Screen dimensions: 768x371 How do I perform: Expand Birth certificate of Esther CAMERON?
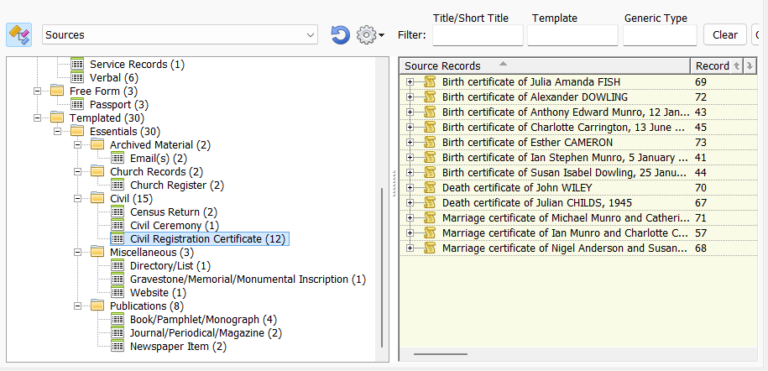point(410,143)
